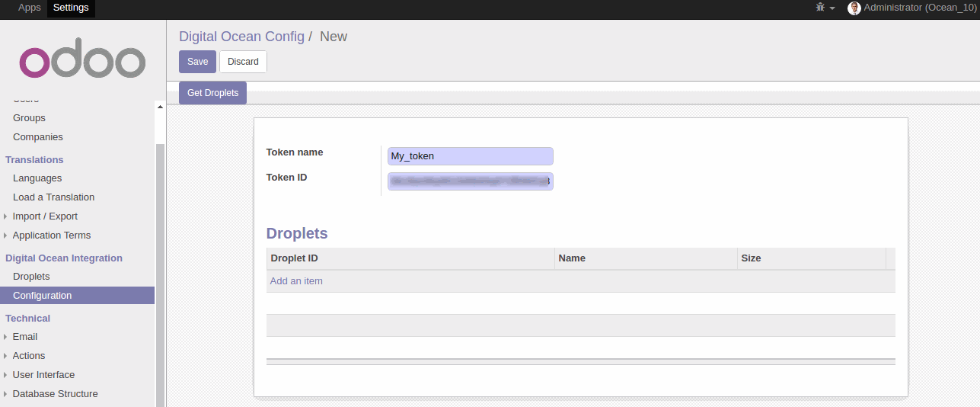The height and width of the screenshot is (407, 980).
Task: Click the Token name input field
Action: click(470, 156)
